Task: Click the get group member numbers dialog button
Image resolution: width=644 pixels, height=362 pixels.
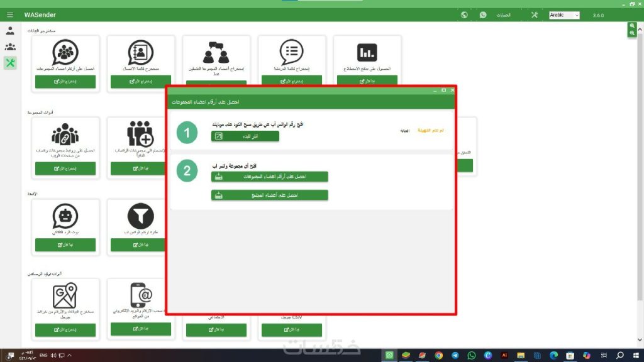Action: coord(269,177)
